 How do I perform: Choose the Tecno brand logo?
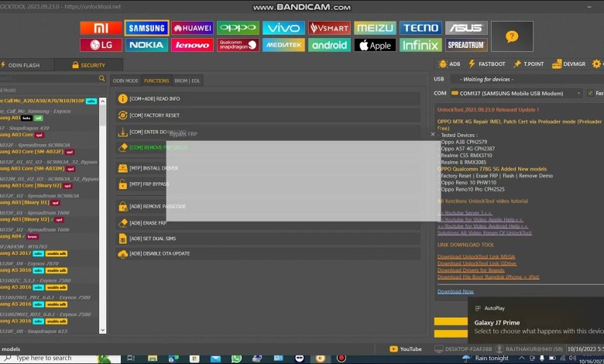[420, 28]
